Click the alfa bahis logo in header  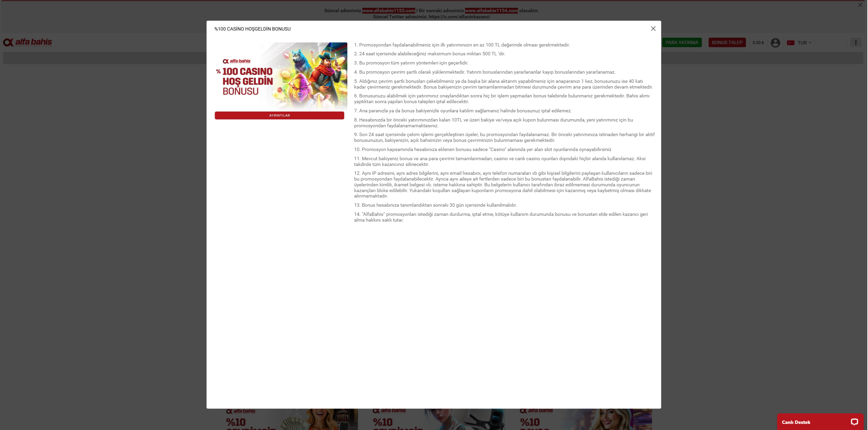coord(28,42)
